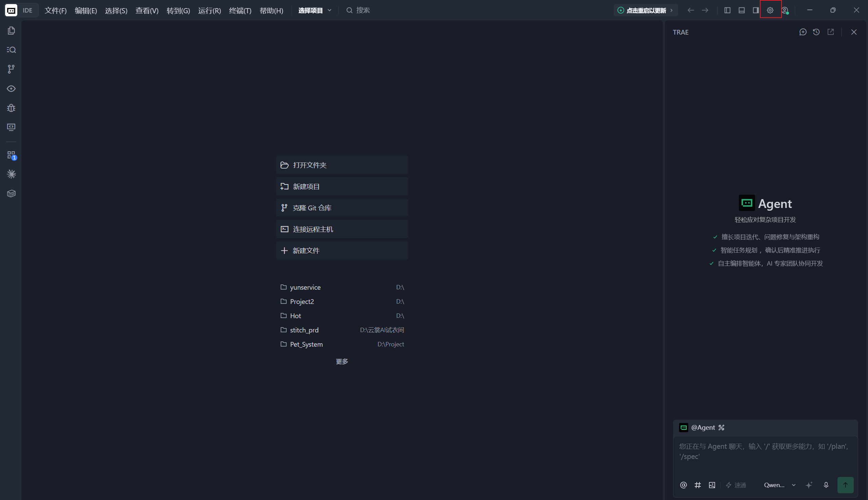Go forward with the right arrow
868x500 pixels.
point(705,10)
